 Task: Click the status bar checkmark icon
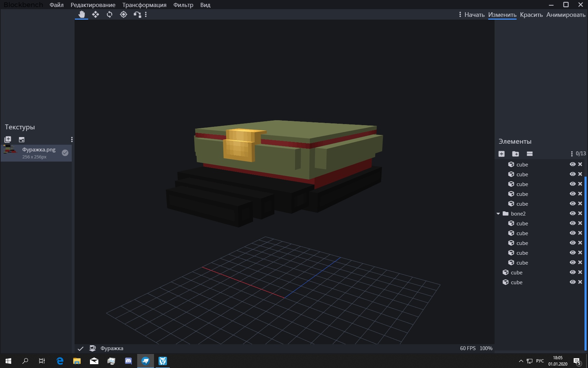[80, 348]
